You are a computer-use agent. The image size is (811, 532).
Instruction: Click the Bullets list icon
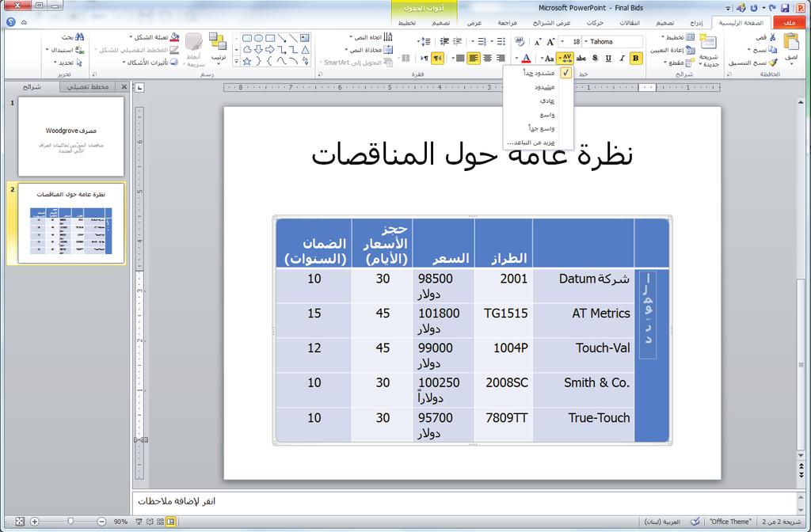(x=501, y=42)
